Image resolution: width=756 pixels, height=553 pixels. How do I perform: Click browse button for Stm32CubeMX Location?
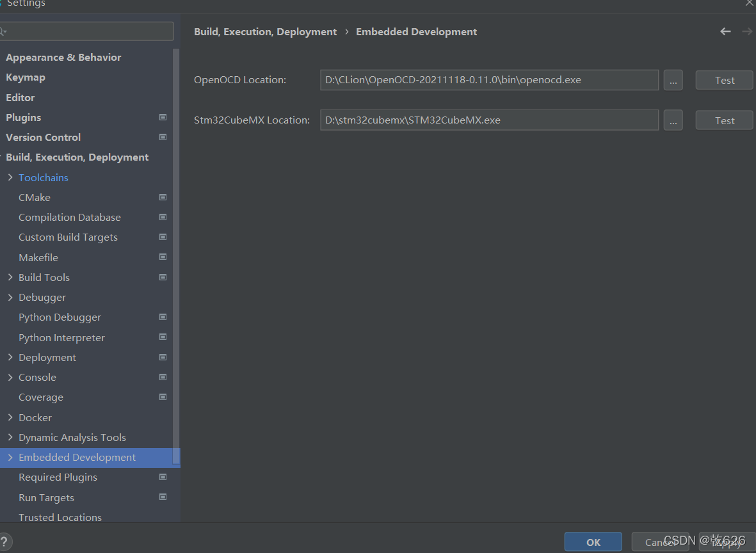point(673,120)
